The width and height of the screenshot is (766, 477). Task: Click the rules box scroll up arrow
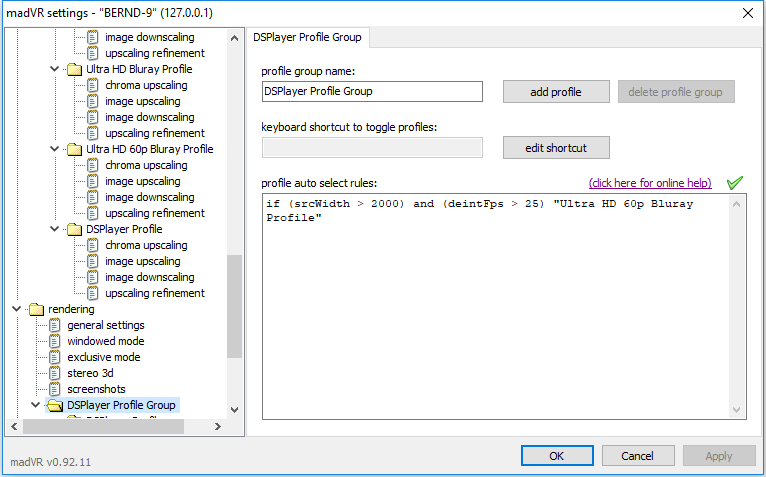coord(737,204)
